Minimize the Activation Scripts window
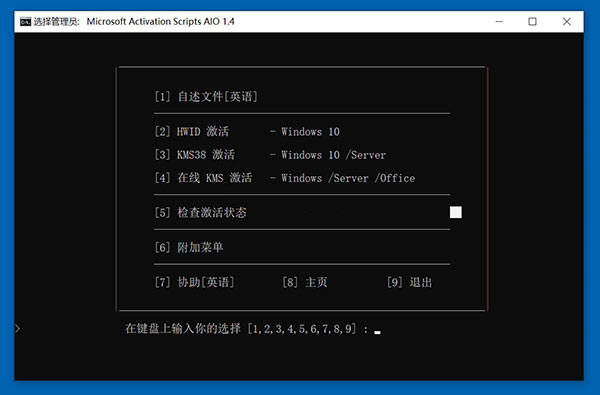The width and height of the screenshot is (600, 395). click(x=499, y=21)
